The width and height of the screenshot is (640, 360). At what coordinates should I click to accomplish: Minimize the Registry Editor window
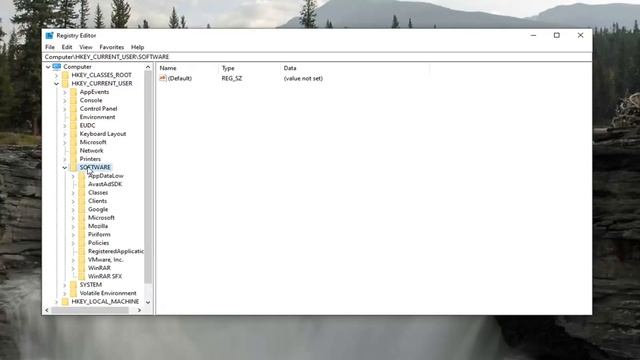(x=533, y=36)
